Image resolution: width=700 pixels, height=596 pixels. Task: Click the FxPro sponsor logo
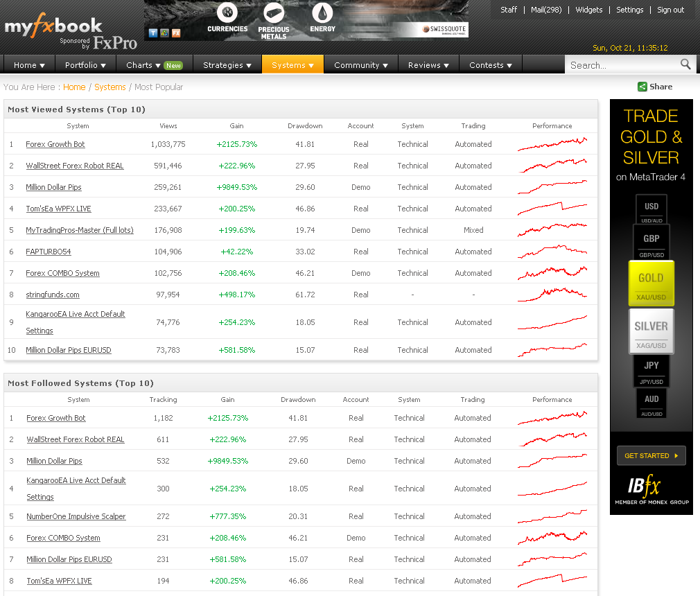pyautogui.click(x=115, y=43)
